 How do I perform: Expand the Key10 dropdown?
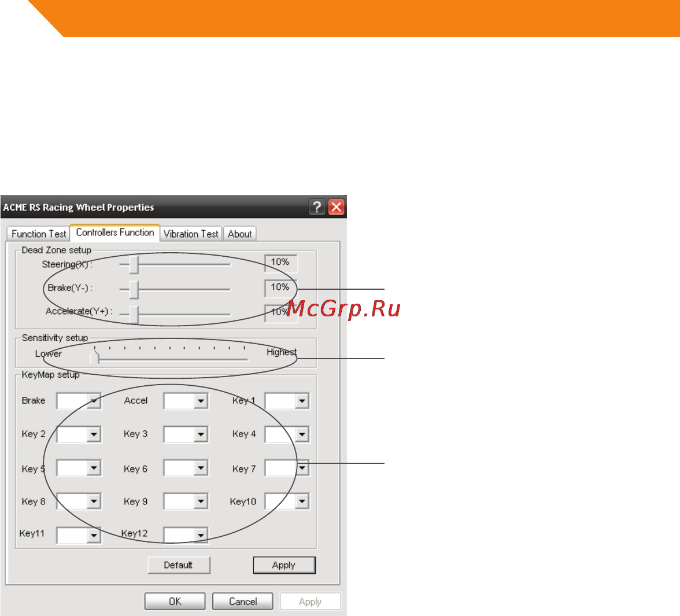(302, 501)
